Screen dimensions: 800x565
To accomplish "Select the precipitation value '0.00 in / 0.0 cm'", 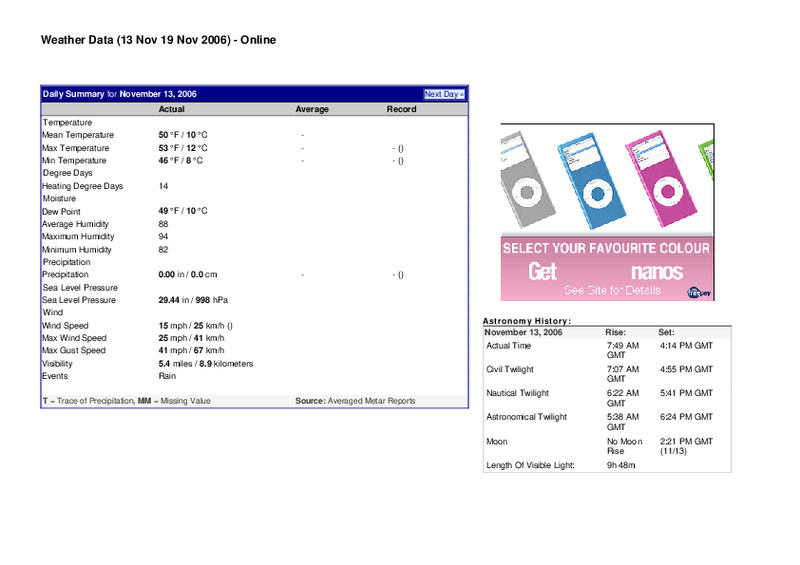I will click(x=188, y=274).
